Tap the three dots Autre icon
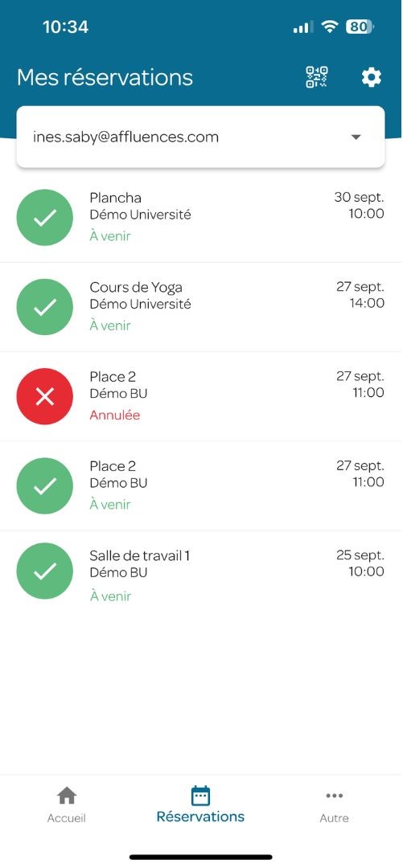 [335, 796]
